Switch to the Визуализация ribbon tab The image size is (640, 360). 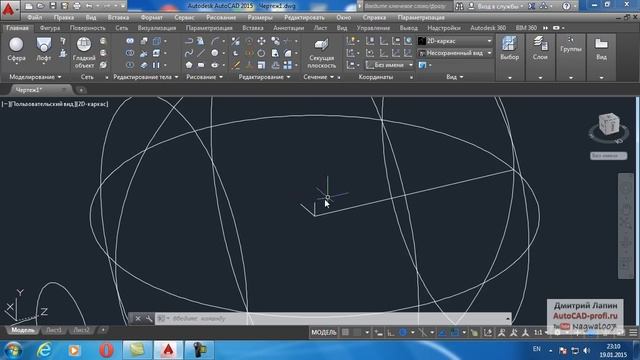(x=157, y=28)
